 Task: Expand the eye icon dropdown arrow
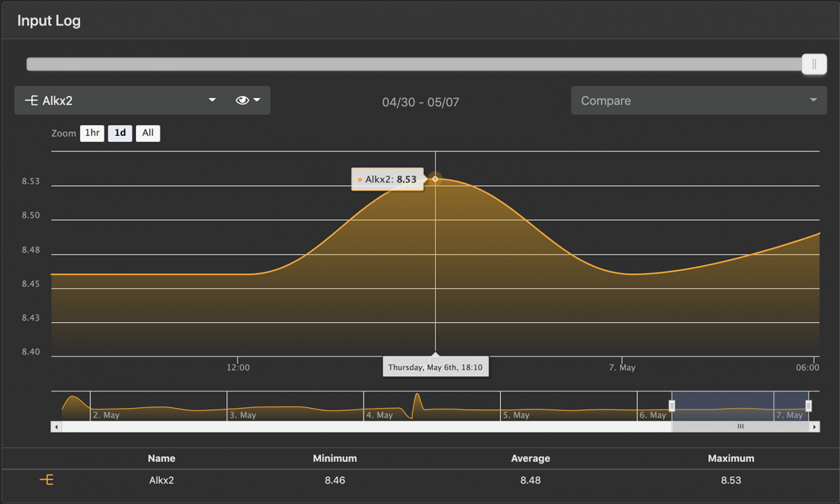tap(257, 101)
